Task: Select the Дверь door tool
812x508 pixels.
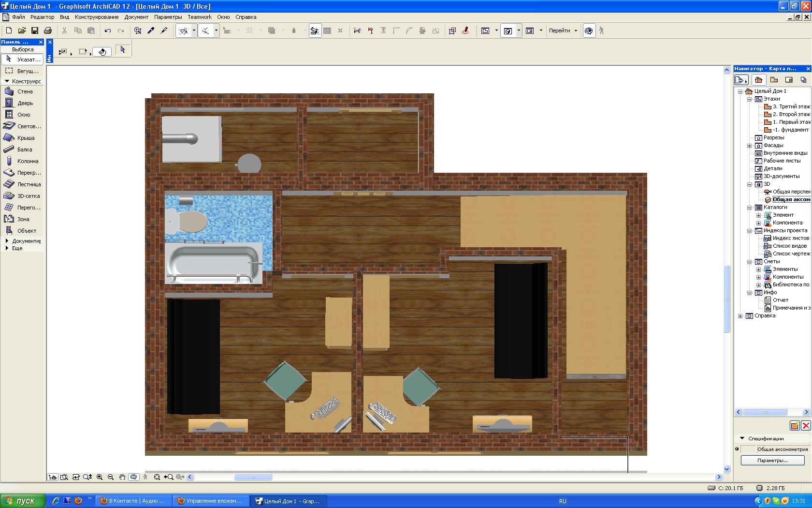Action: click(x=22, y=103)
